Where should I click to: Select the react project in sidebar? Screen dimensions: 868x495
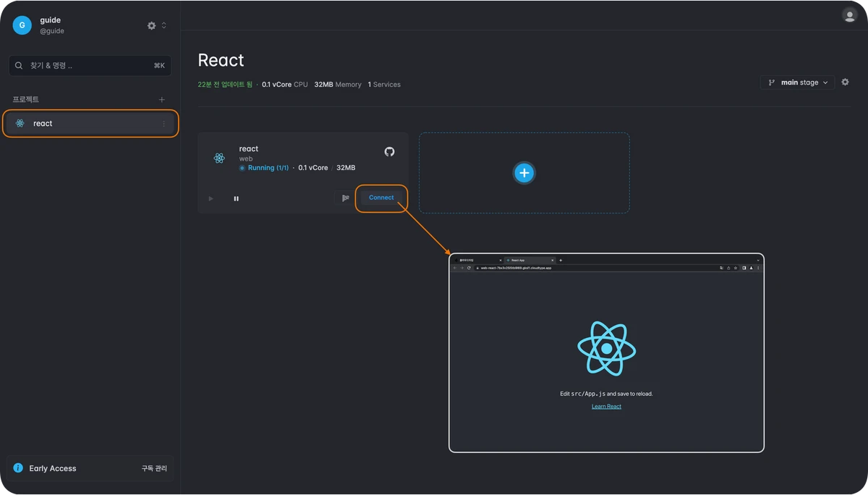click(x=90, y=124)
